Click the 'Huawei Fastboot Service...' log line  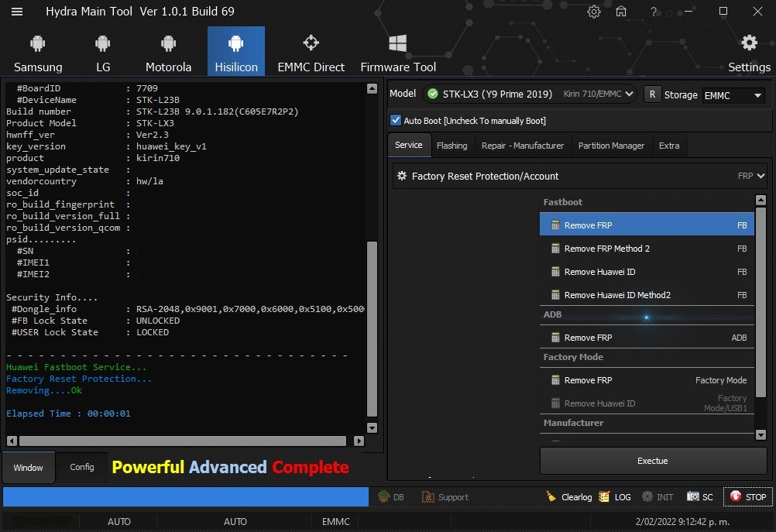click(x=76, y=367)
